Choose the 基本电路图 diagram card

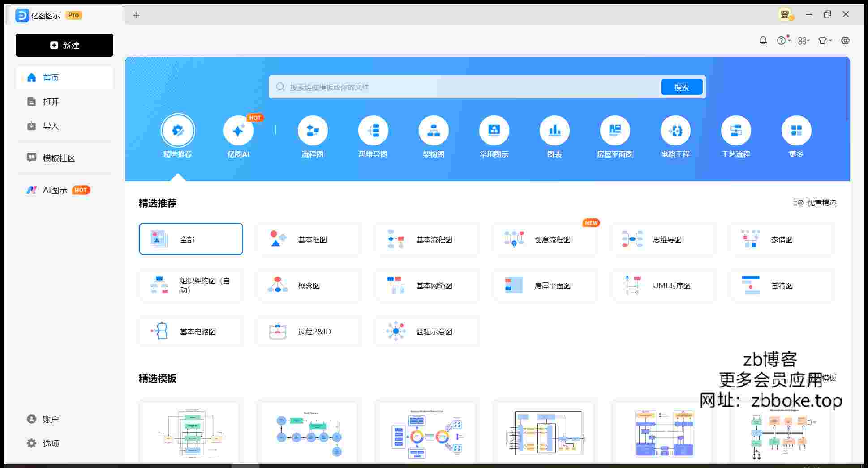191,331
